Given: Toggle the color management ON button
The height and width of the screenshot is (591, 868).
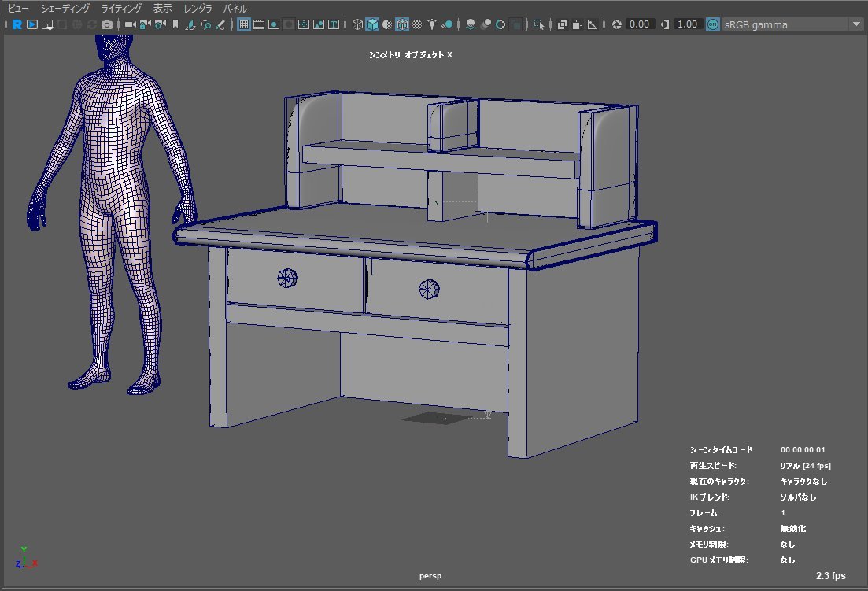Looking at the screenshot, I should click(x=713, y=24).
